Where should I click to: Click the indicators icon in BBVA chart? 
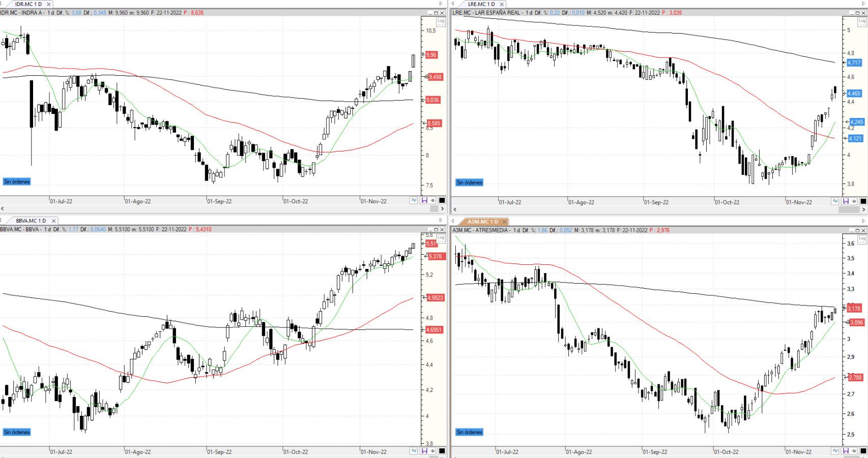click(x=414, y=451)
